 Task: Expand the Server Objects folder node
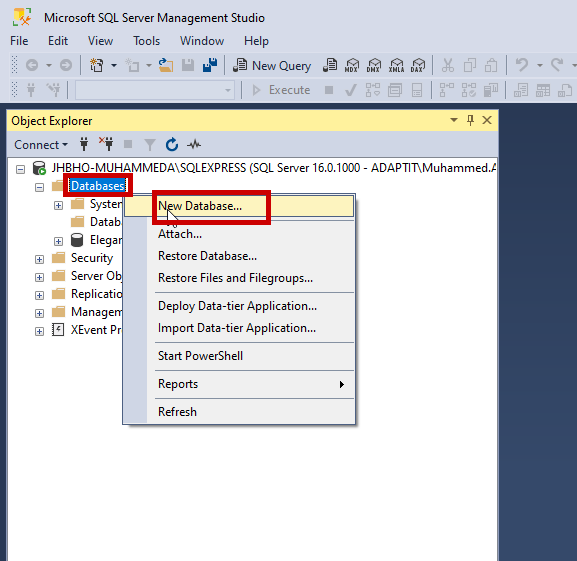pyautogui.click(x=39, y=277)
